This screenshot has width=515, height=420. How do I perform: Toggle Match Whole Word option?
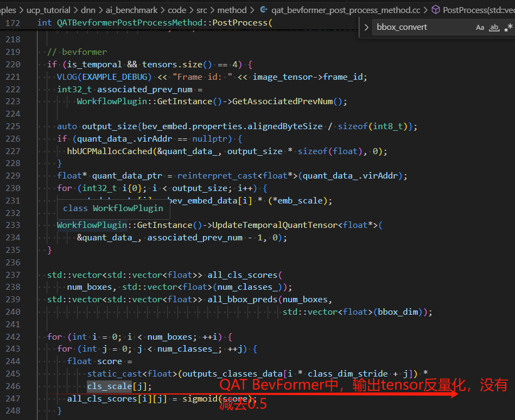click(494, 27)
